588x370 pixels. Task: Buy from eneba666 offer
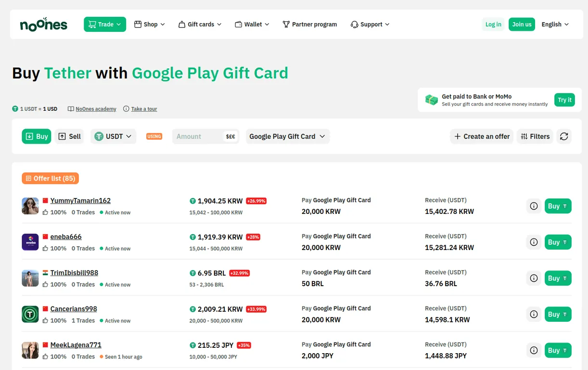558,242
